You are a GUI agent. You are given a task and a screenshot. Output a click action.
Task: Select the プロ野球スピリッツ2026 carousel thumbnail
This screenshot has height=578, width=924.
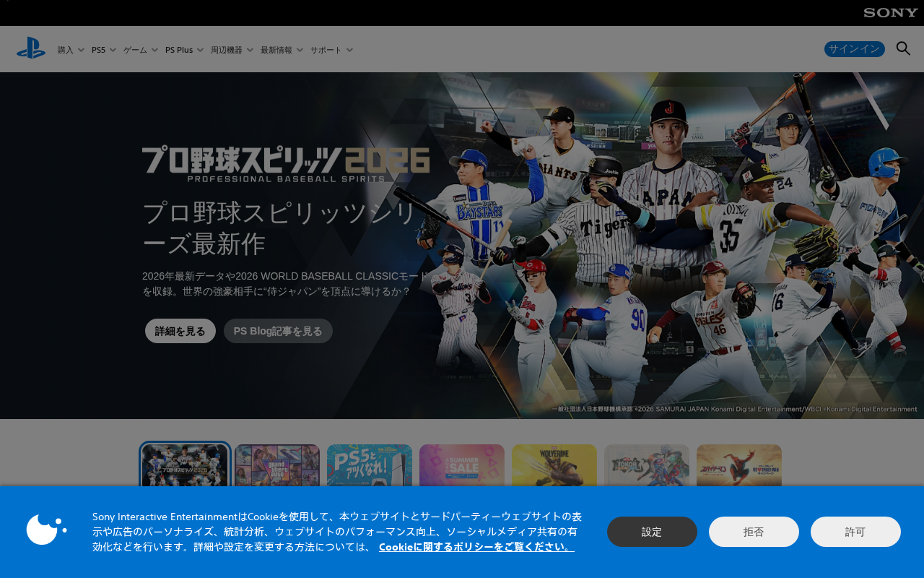[x=185, y=465]
